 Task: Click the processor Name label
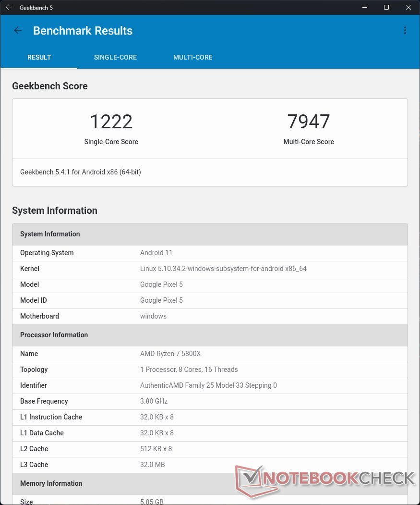coord(29,354)
